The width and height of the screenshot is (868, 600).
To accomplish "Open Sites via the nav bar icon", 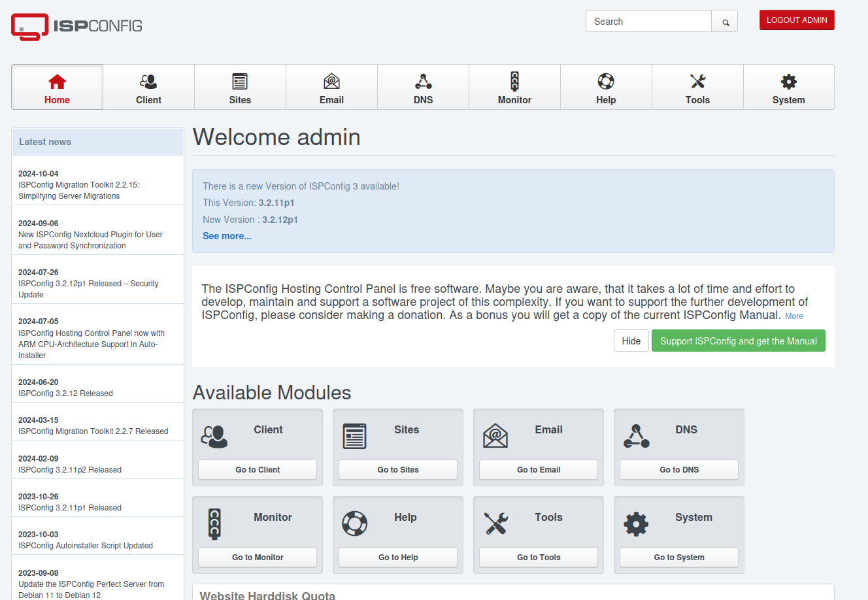I will click(x=240, y=82).
